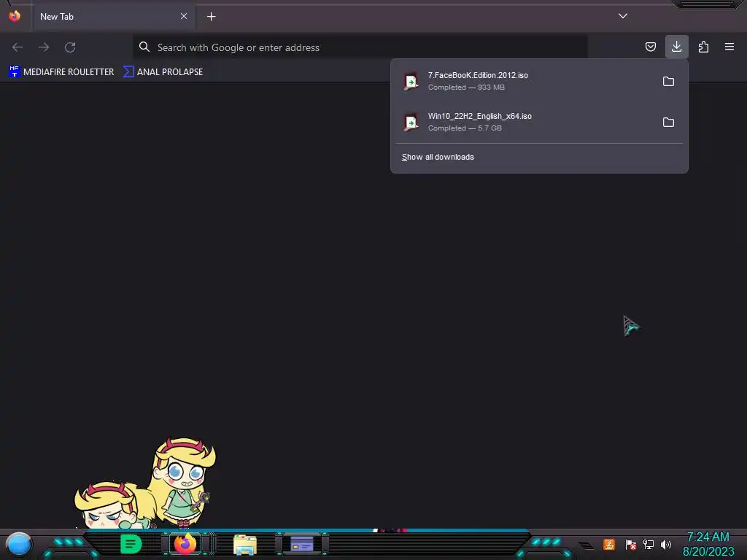Select the New Tab tab
The width and height of the screenshot is (747, 560).
point(113,17)
